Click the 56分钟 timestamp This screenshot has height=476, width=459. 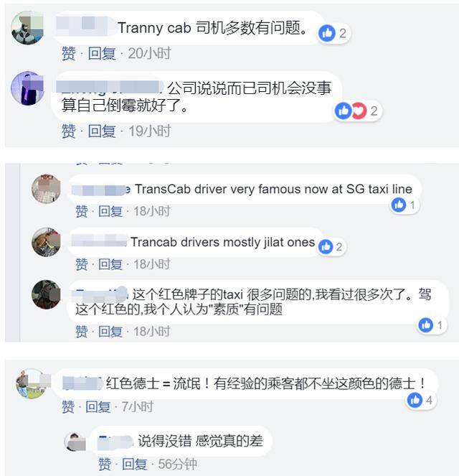point(177,465)
